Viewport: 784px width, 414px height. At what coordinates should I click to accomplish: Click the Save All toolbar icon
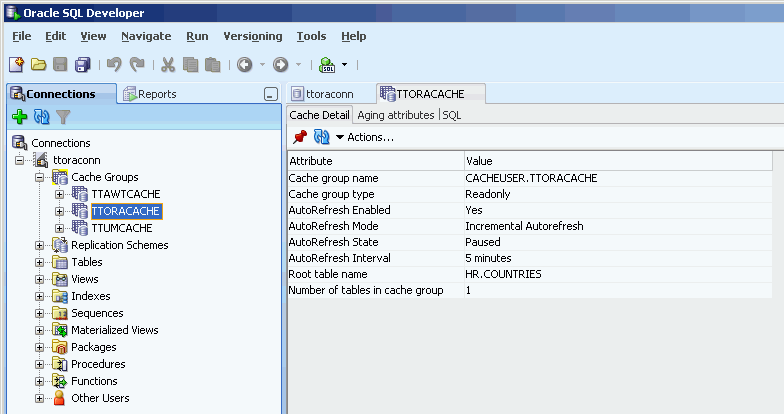(x=82, y=64)
